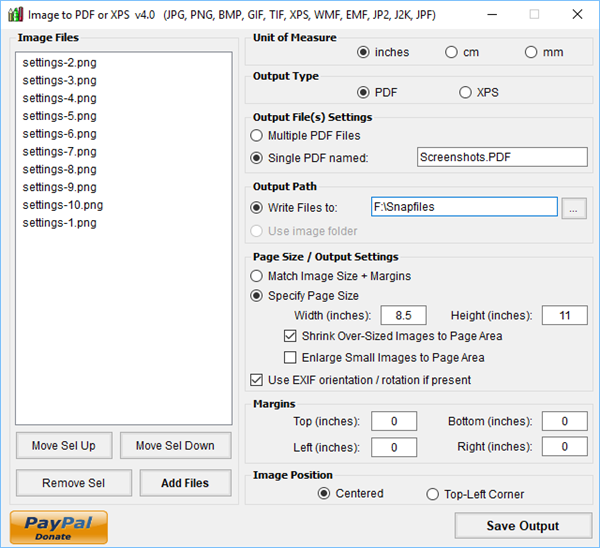Click Remove Sel button

[x=74, y=483]
